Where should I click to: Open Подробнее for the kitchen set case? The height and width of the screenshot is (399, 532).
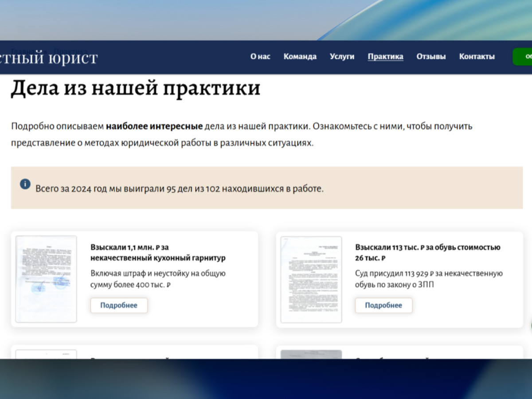click(x=119, y=305)
